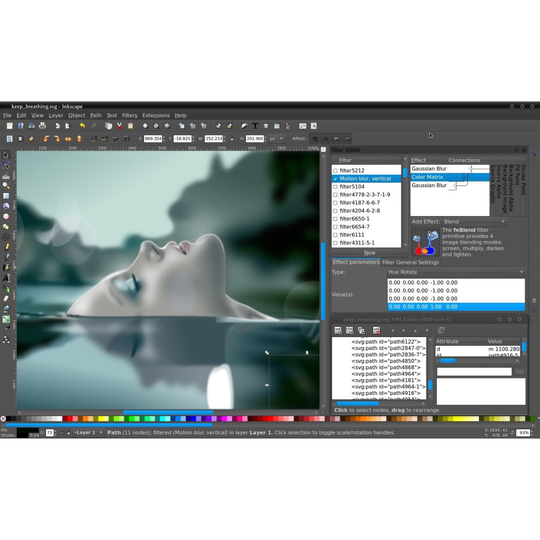Open the File menu
The width and height of the screenshot is (540, 540).
click(7, 115)
